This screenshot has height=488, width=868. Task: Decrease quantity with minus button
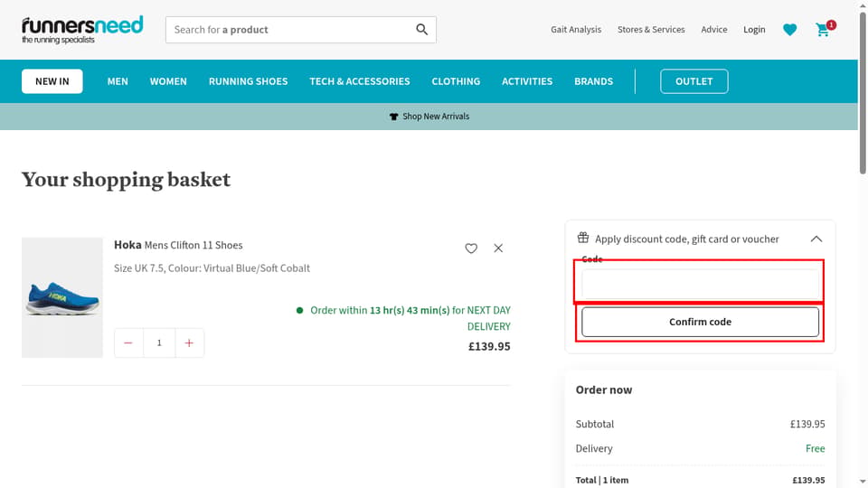(128, 343)
